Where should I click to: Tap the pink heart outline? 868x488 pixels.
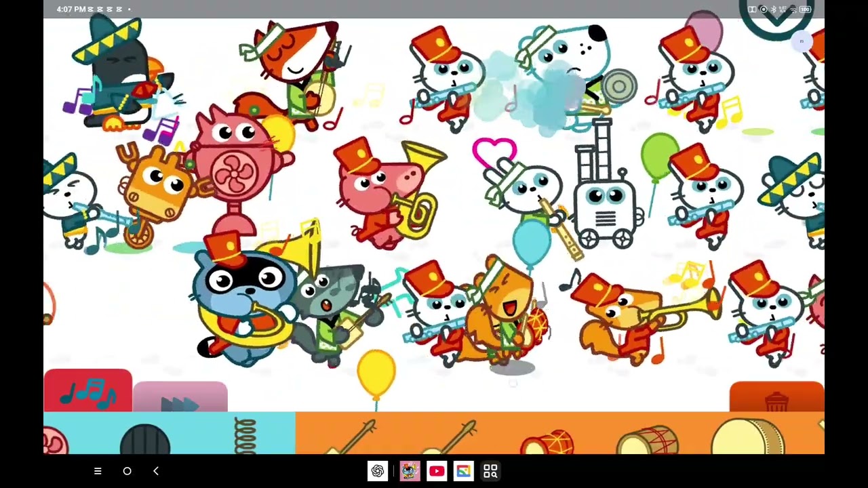494,152
